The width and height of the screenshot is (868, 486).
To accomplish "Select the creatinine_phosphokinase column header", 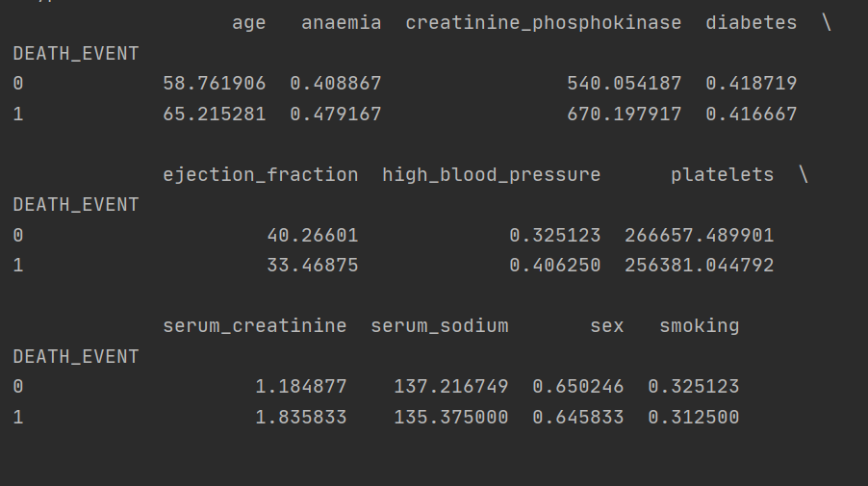I will point(543,23).
